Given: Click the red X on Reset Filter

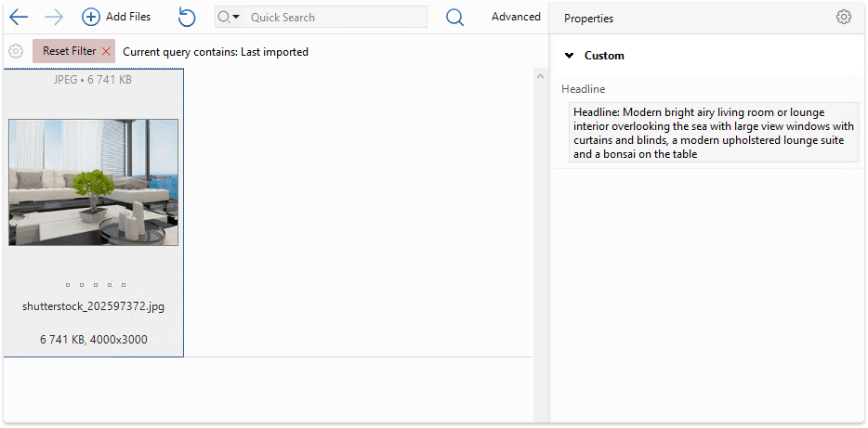Looking at the screenshot, I should pyautogui.click(x=106, y=51).
